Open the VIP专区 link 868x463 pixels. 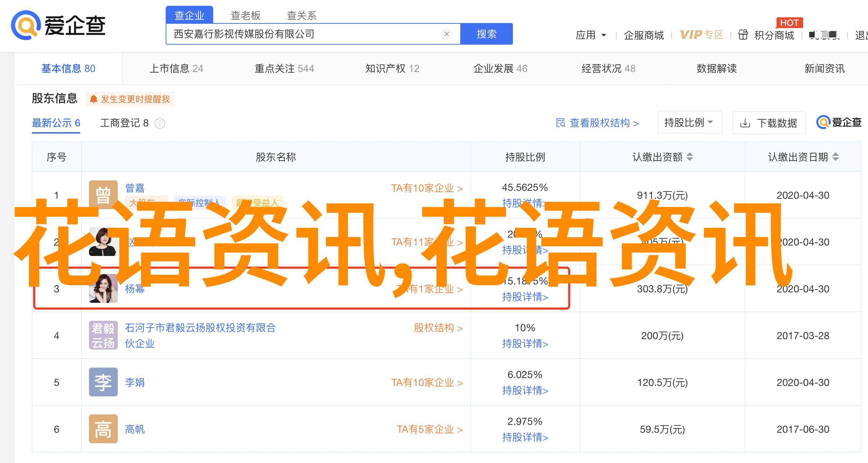pos(702,35)
